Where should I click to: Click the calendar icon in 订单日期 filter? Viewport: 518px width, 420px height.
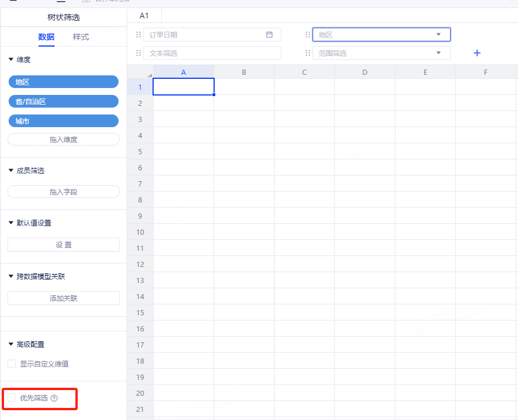coord(269,35)
